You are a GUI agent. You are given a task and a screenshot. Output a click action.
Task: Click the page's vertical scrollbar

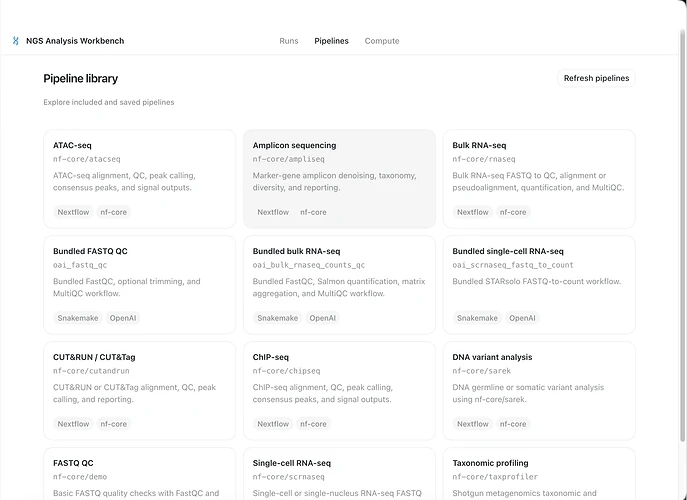tap(683, 237)
